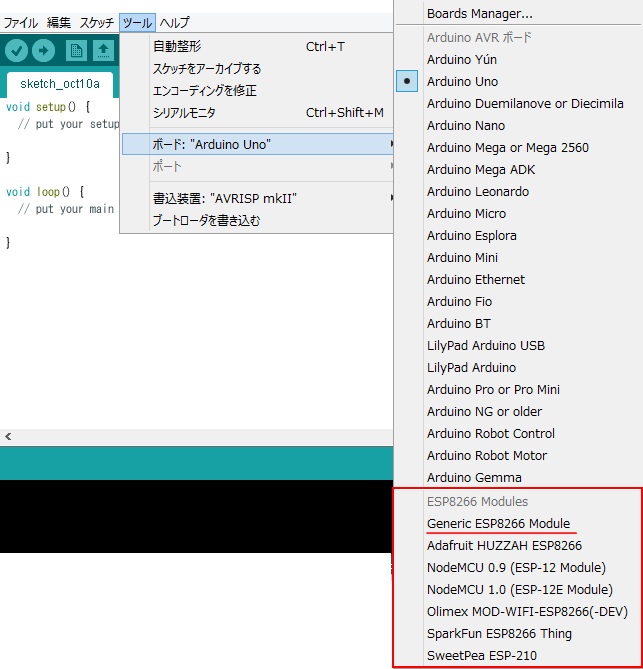Open the 編集 menu
This screenshot has width=643, height=669.
point(58,23)
